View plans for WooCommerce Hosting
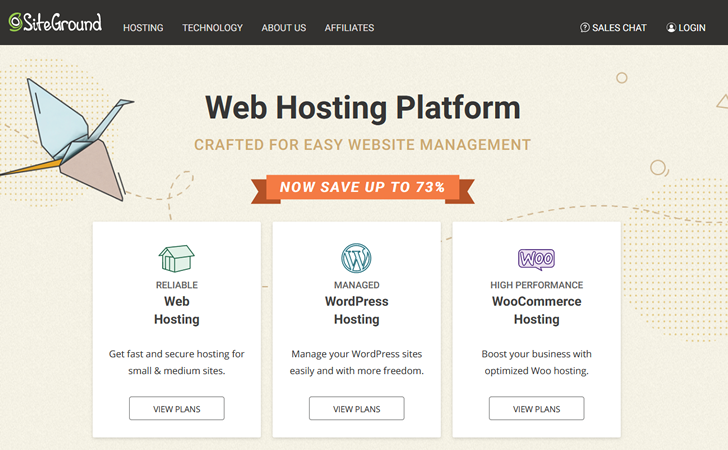728x450 pixels. tap(537, 409)
